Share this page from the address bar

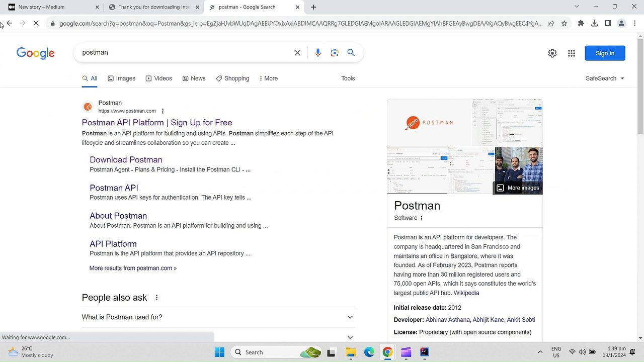pyautogui.click(x=551, y=23)
